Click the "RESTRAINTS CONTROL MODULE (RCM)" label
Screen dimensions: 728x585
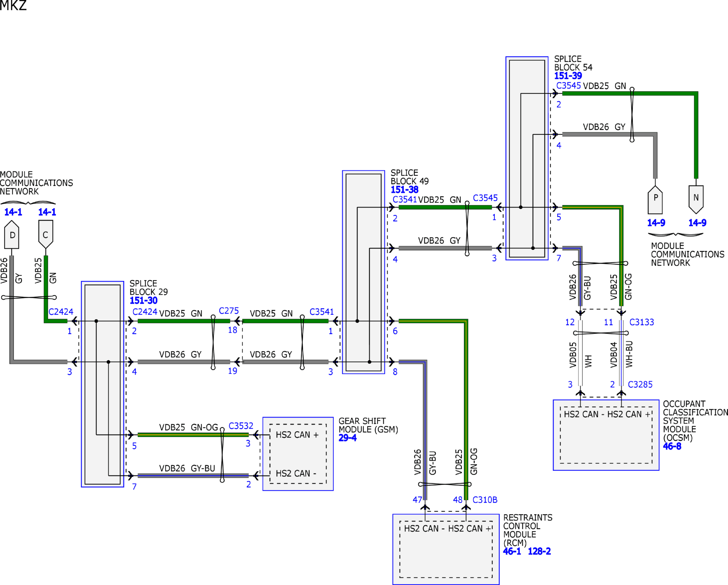528,530
